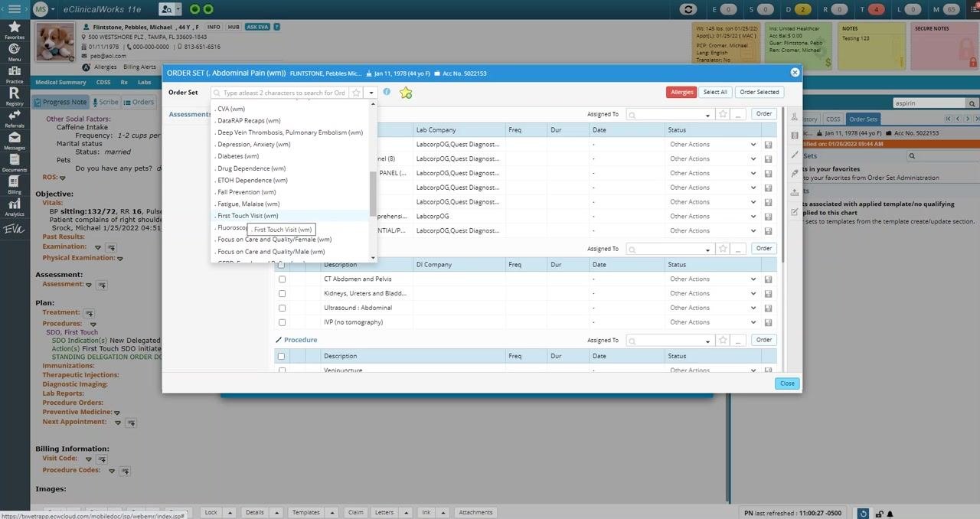Jump to Diagnostic Imaging side icon

[x=794, y=135]
